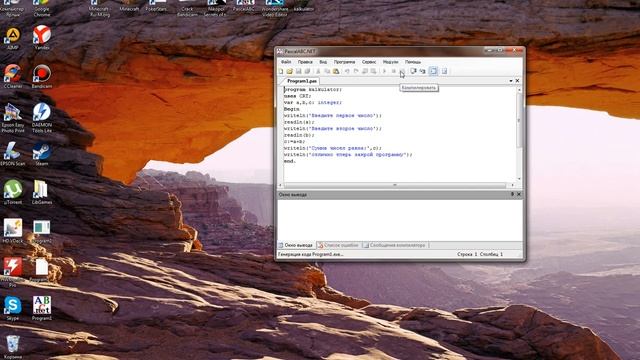This screenshot has width=640, height=360.
Task: Open the Вид menu
Action: pyautogui.click(x=323, y=62)
